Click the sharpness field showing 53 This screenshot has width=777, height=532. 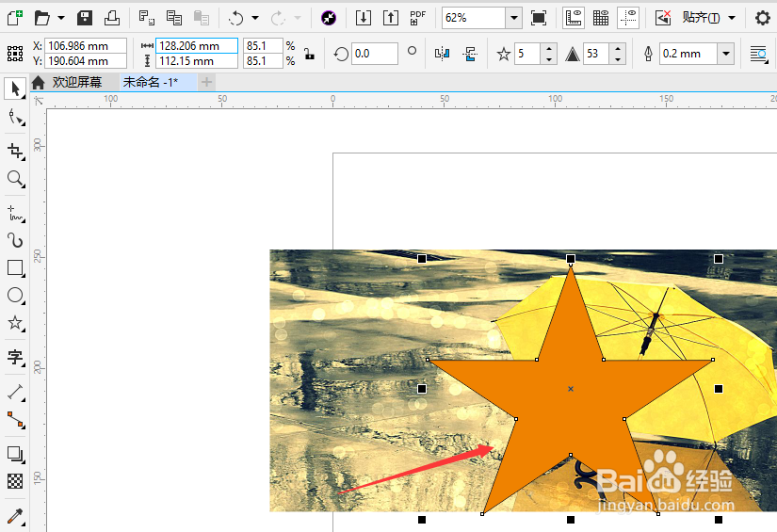point(596,54)
